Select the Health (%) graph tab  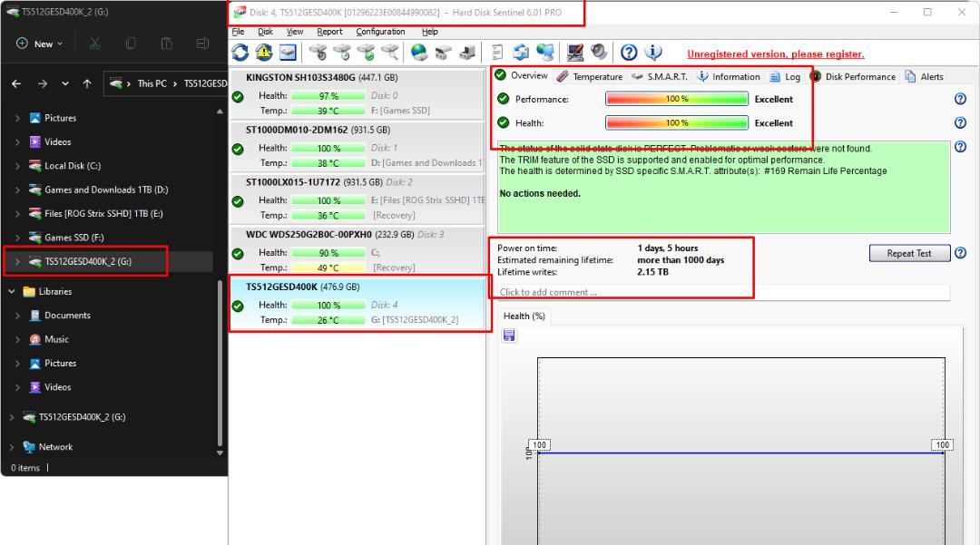click(x=524, y=316)
